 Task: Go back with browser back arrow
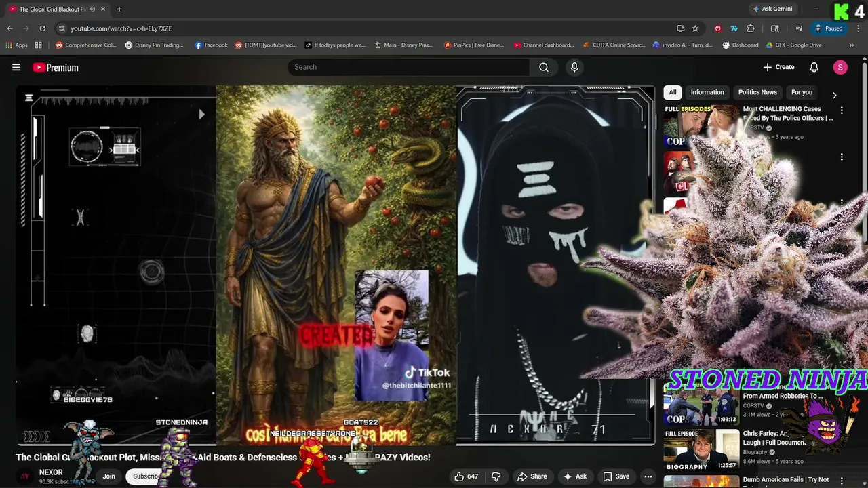pos(9,28)
